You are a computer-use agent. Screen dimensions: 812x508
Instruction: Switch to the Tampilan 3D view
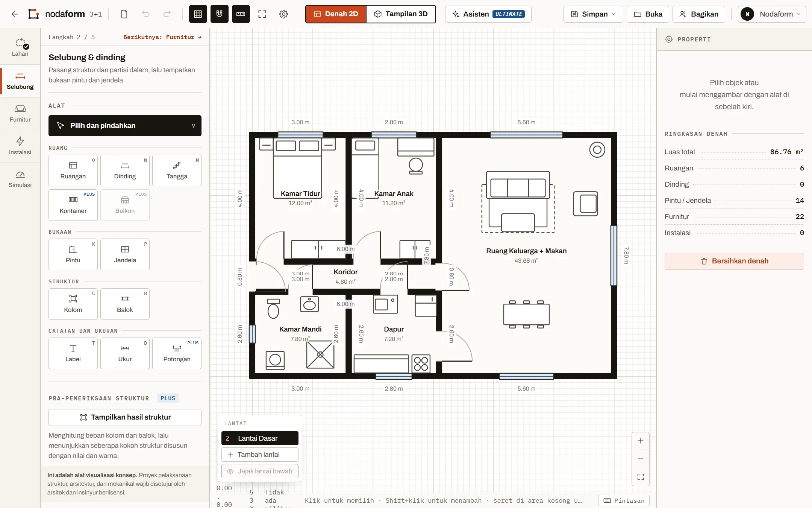(401, 14)
